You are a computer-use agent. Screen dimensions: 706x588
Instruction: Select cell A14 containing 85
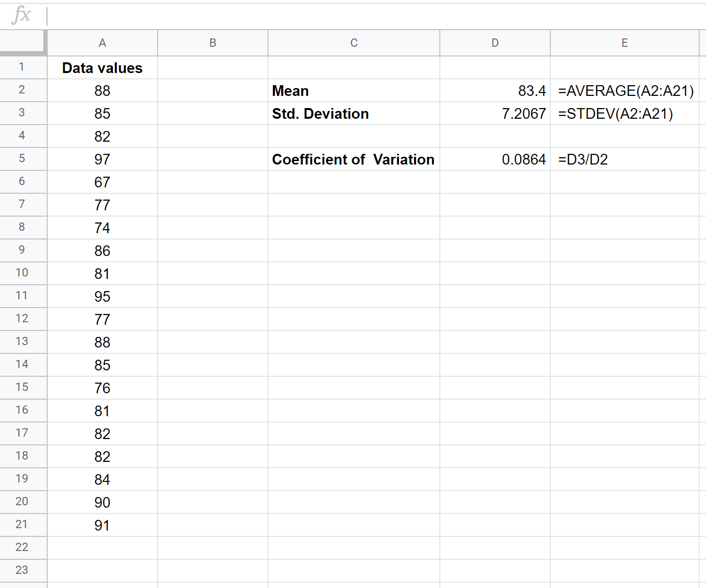click(102, 365)
